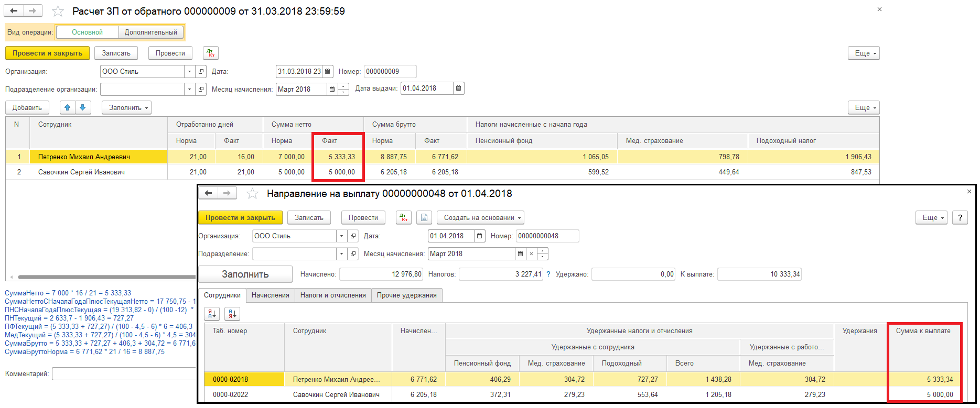This screenshot has width=980, height=408.
Task: Click Добавить to add employee
Action: pyautogui.click(x=27, y=107)
